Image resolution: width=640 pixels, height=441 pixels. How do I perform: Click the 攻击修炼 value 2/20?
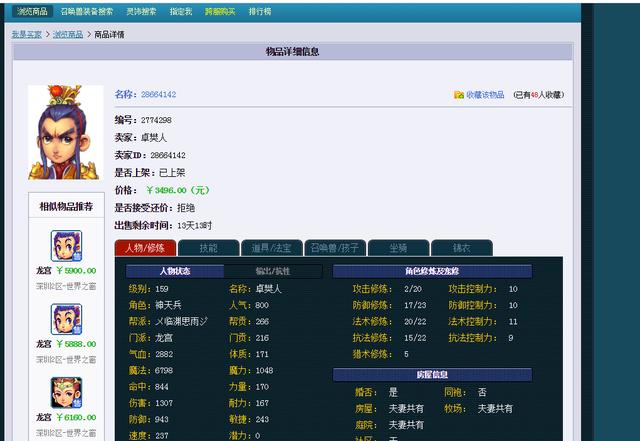(x=413, y=289)
